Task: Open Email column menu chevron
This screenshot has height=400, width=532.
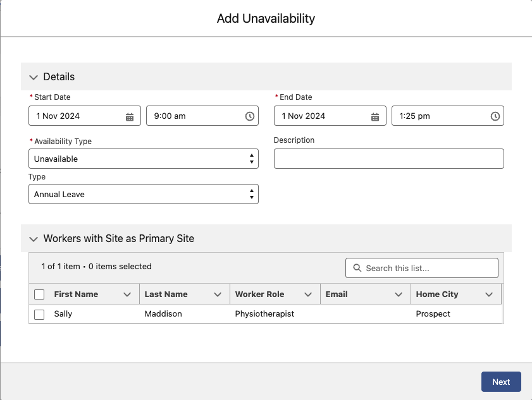Action: [x=399, y=294]
